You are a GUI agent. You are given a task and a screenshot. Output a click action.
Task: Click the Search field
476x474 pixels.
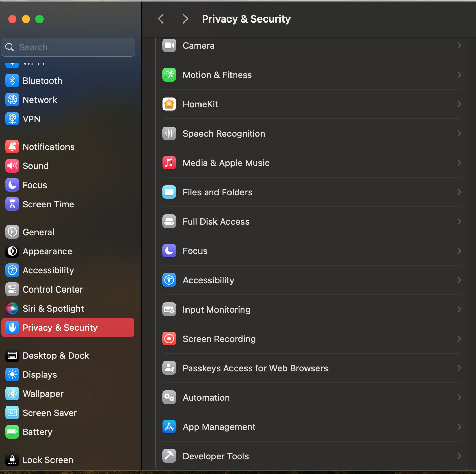tap(68, 47)
